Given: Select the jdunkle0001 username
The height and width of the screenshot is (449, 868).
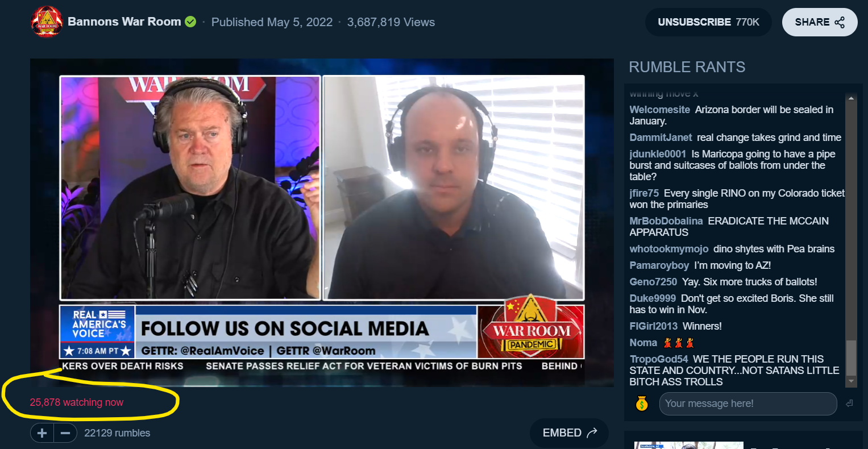Looking at the screenshot, I should 658,154.
